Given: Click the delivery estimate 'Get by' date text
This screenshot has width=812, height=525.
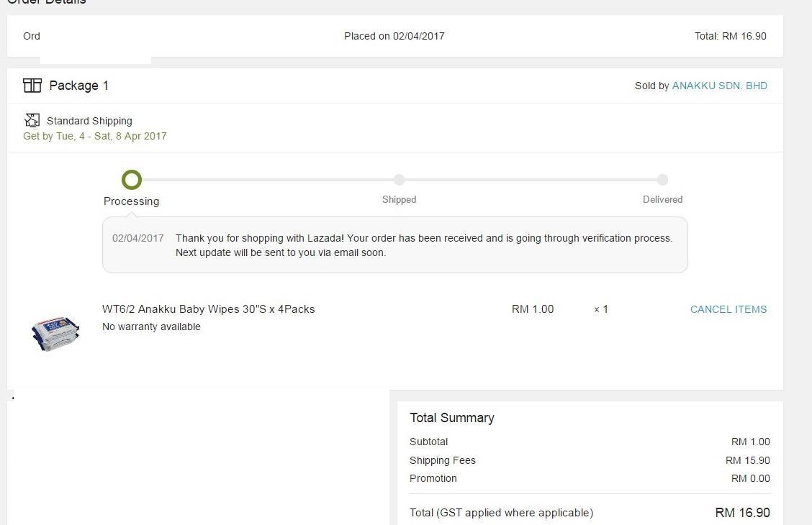Looking at the screenshot, I should (x=95, y=136).
